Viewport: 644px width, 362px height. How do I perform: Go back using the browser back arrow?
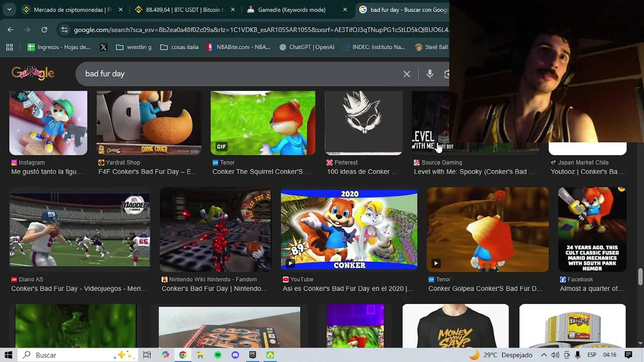coord(11,30)
